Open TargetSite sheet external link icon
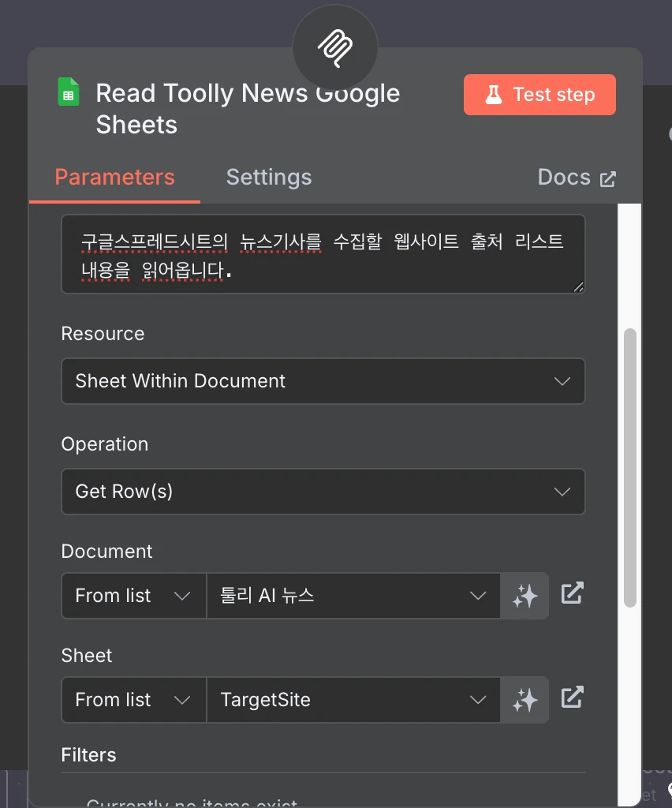 pos(572,698)
